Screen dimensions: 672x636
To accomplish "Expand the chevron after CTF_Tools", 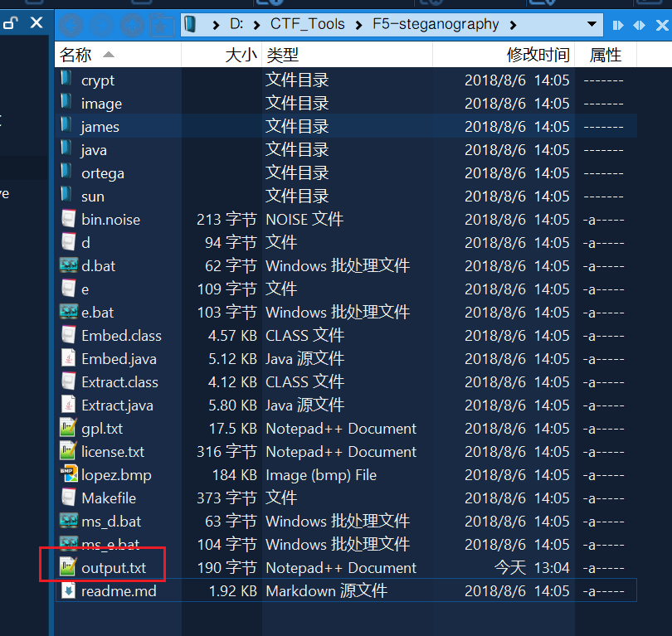I will tap(358, 26).
